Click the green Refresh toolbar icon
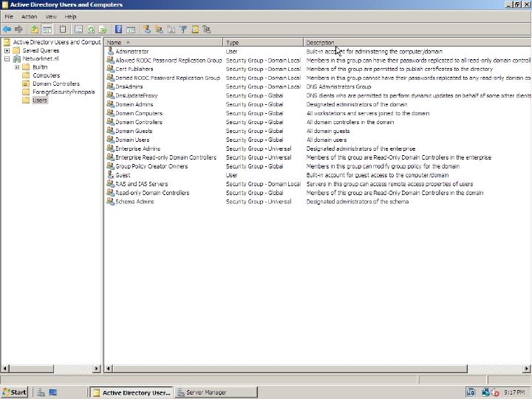This screenshot has width=532, height=399. pos(91,30)
